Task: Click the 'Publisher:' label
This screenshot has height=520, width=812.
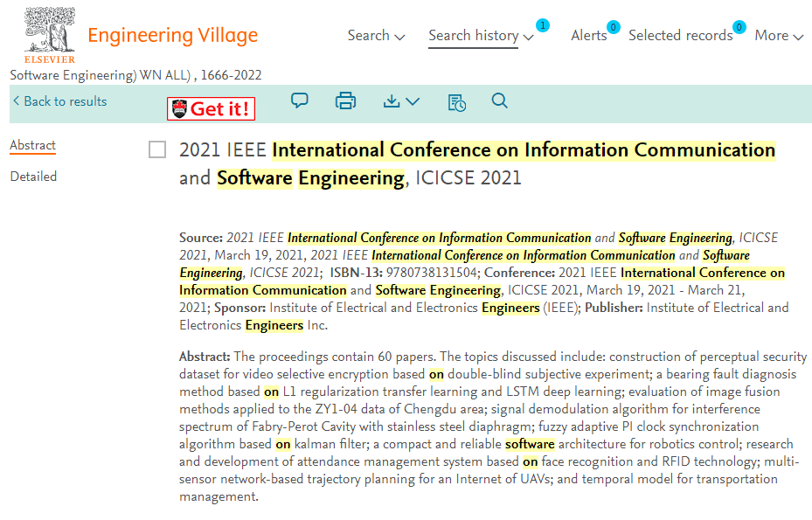Action: (x=614, y=308)
